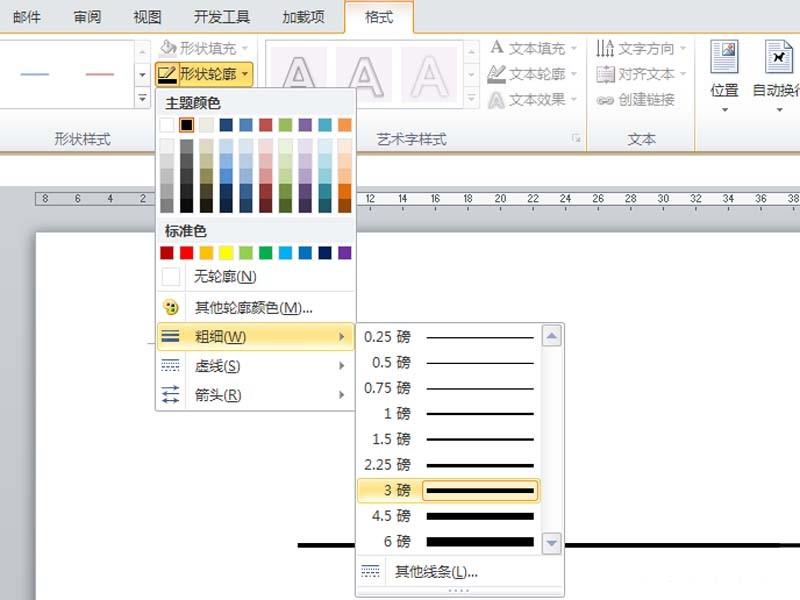Click the 虚线 dashes style icon
This screenshot has width=800, height=600.
pyautogui.click(x=170, y=366)
